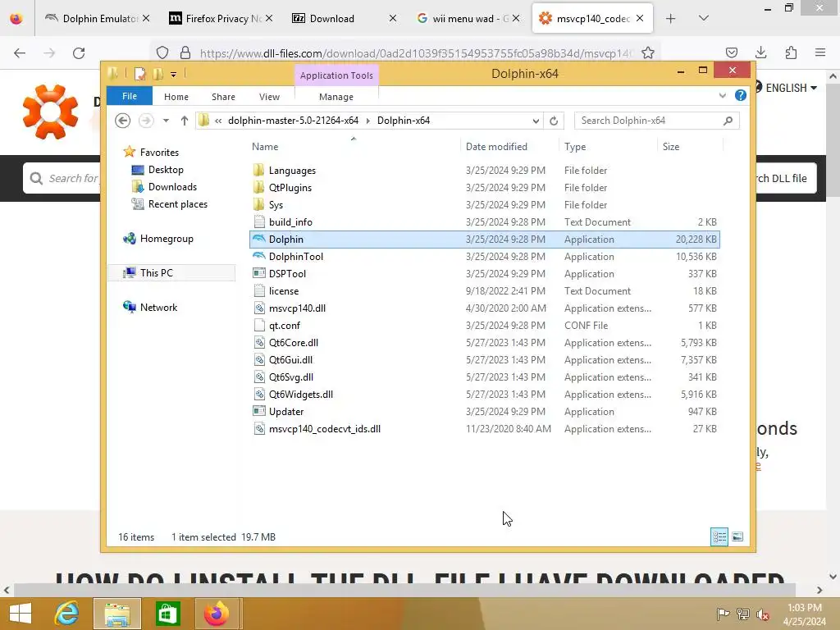Screen dimensions: 840x630
Task: Expand hidden breadcrumb path chevrons
Action: tap(218, 121)
